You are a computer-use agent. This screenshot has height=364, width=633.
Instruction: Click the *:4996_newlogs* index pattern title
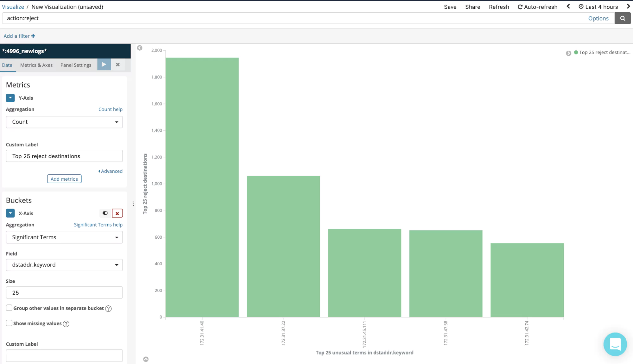pyautogui.click(x=24, y=51)
